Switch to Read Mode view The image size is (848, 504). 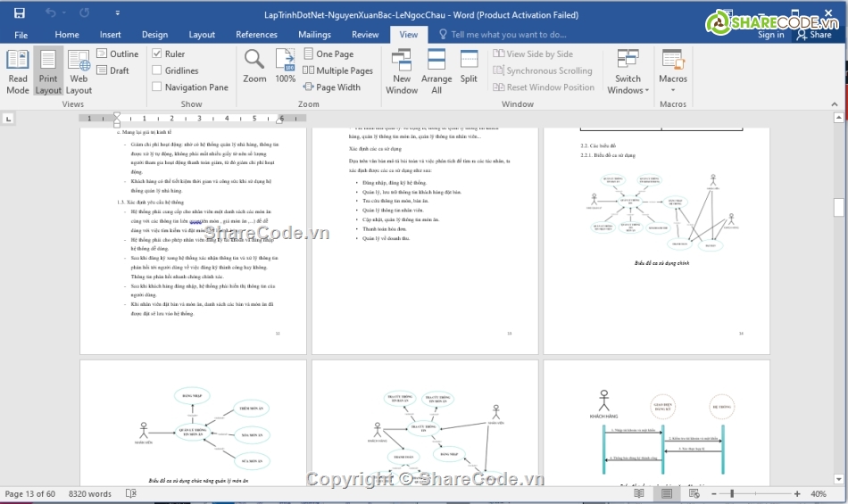point(17,72)
